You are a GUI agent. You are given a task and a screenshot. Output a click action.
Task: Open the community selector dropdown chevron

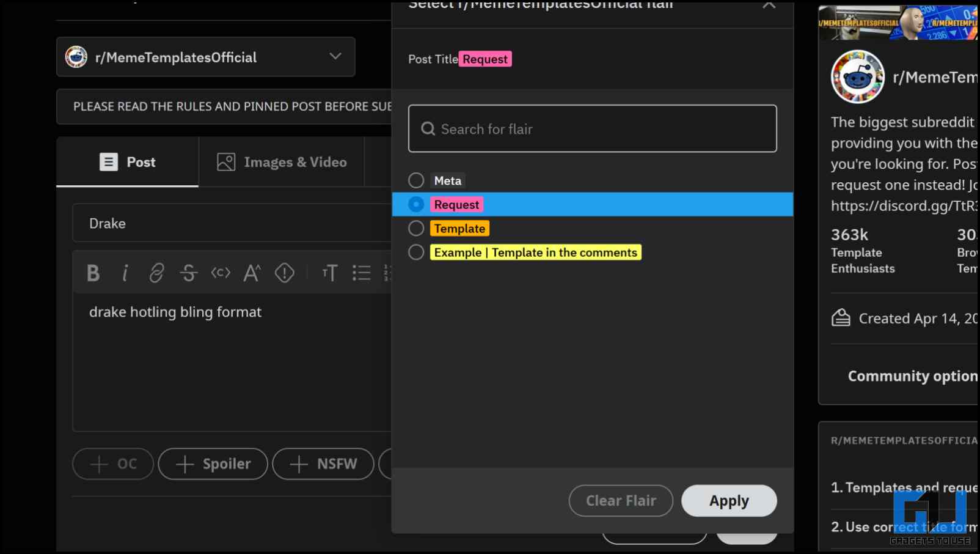coord(335,56)
